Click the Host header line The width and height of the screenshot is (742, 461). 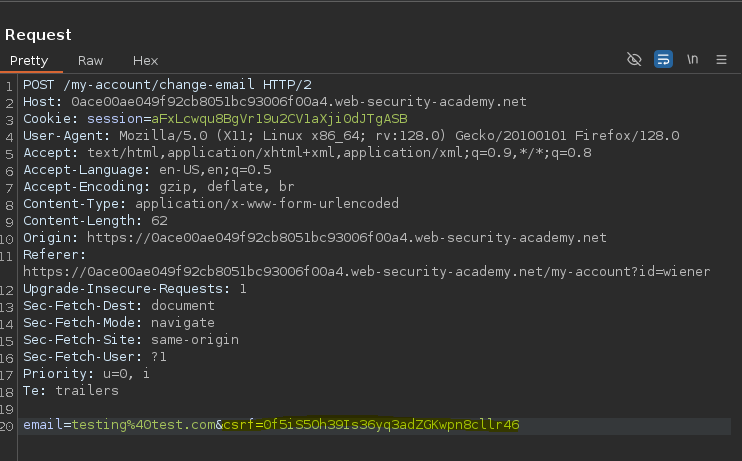pos(275,102)
